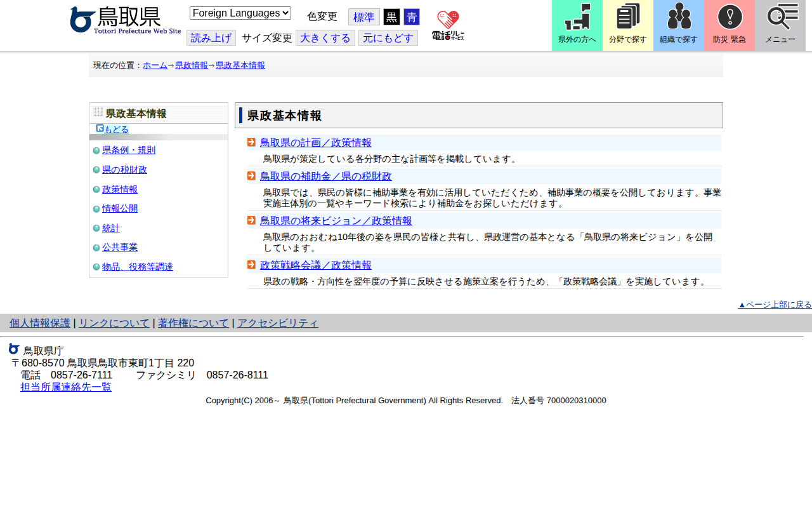Switch to the 青 color scheme

tap(412, 17)
